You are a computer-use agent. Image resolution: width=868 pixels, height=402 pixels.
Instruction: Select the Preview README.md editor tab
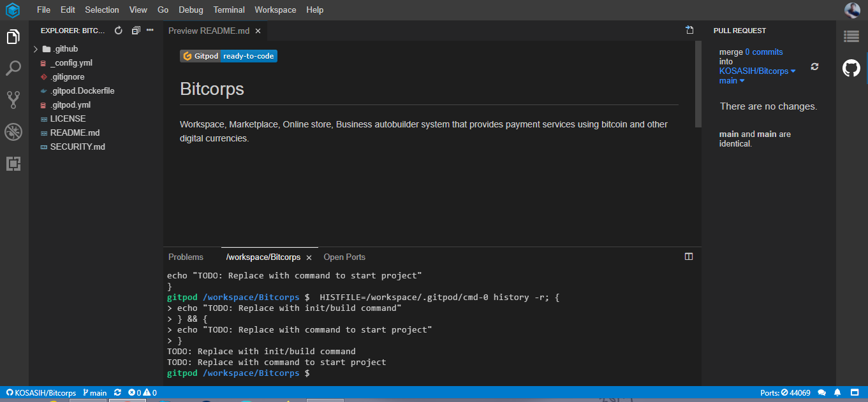[209, 31]
